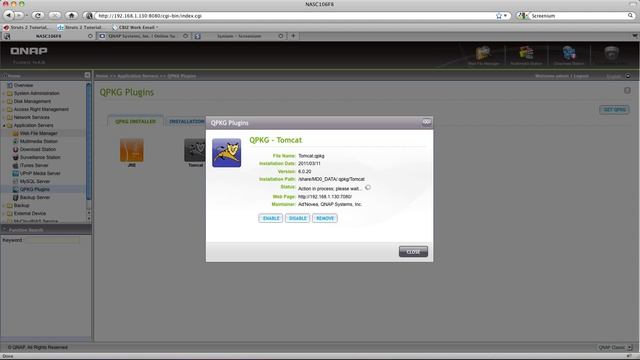Click the Surveillance Station sidebar icon
Image resolution: width=640 pixels, height=360 pixels.
click(16, 157)
